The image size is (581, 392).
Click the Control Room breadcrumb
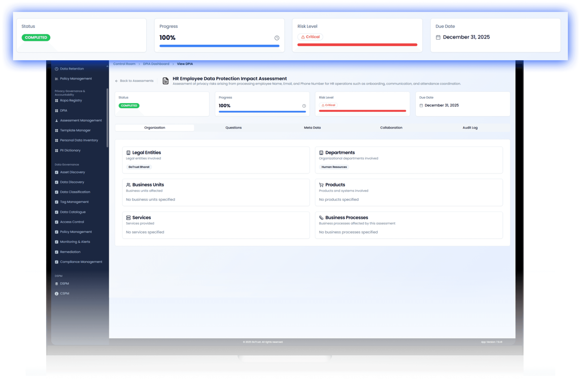(124, 64)
